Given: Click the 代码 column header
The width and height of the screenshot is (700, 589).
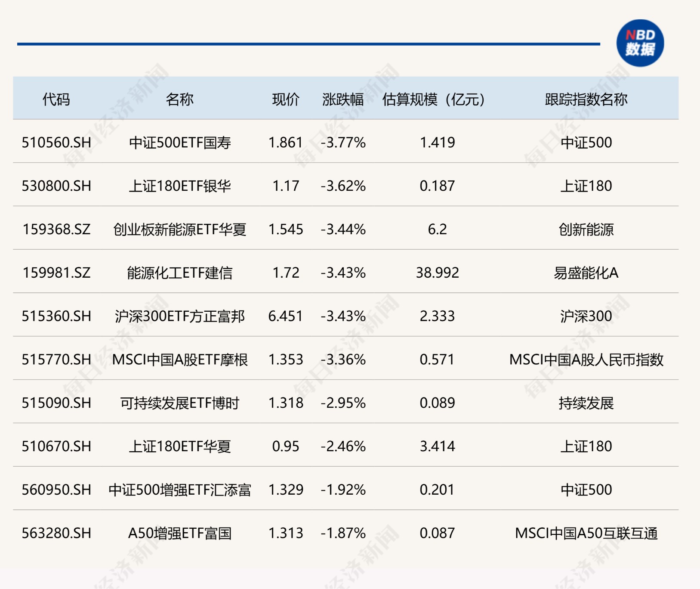Looking at the screenshot, I should 56,99.
